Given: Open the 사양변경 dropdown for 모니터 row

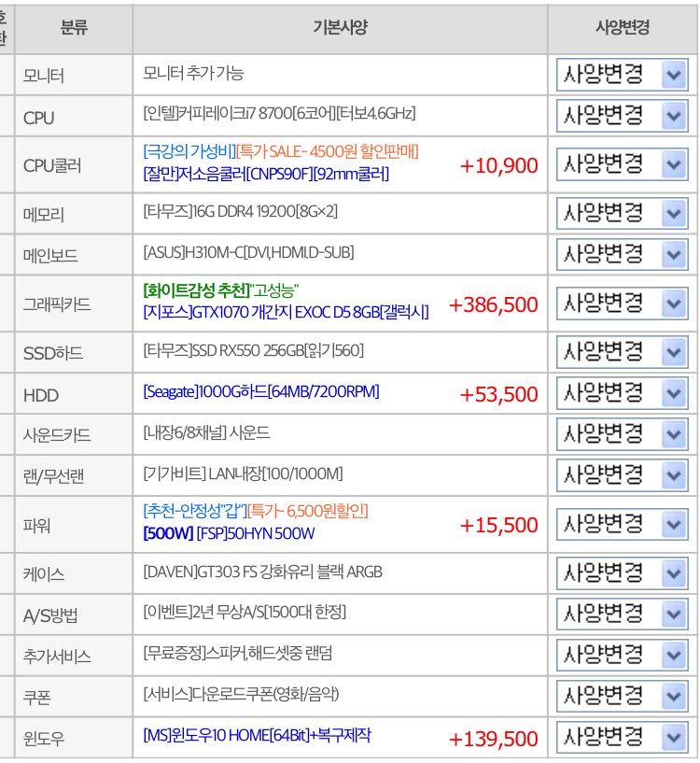Looking at the screenshot, I should click(x=622, y=75).
